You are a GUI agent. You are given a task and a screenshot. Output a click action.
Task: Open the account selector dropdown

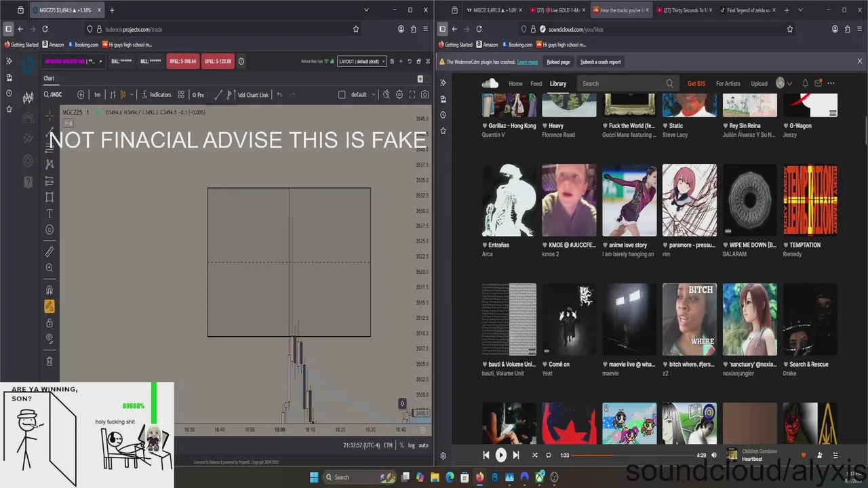(74, 61)
